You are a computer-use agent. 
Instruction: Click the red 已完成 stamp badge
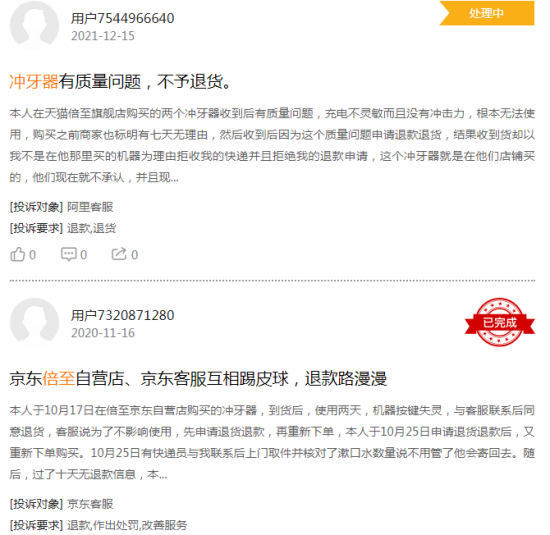tap(499, 322)
